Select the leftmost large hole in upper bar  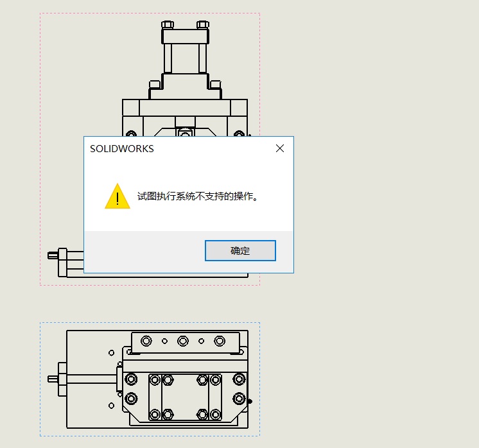point(146,341)
